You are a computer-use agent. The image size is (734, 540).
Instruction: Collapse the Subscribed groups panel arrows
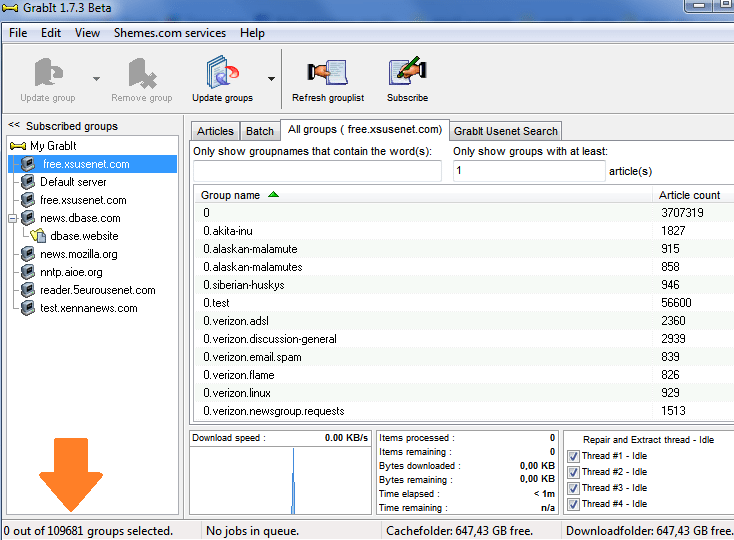coord(14,125)
